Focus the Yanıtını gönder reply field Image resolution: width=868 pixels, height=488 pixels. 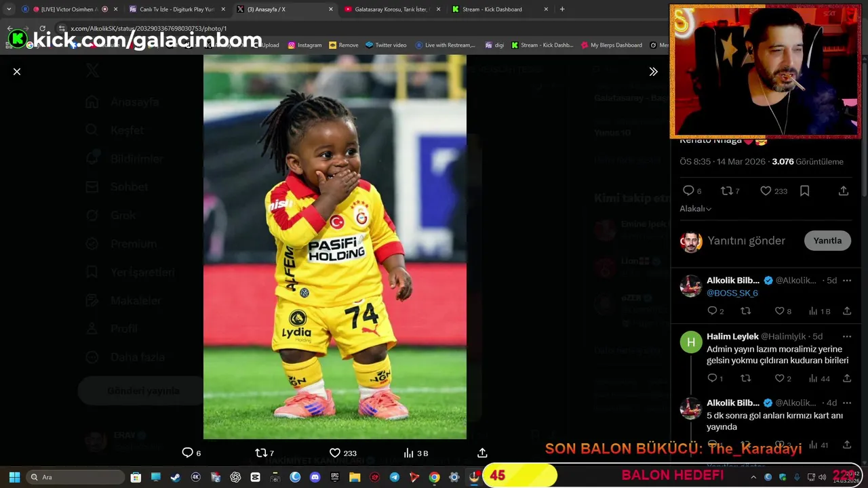tap(746, 241)
